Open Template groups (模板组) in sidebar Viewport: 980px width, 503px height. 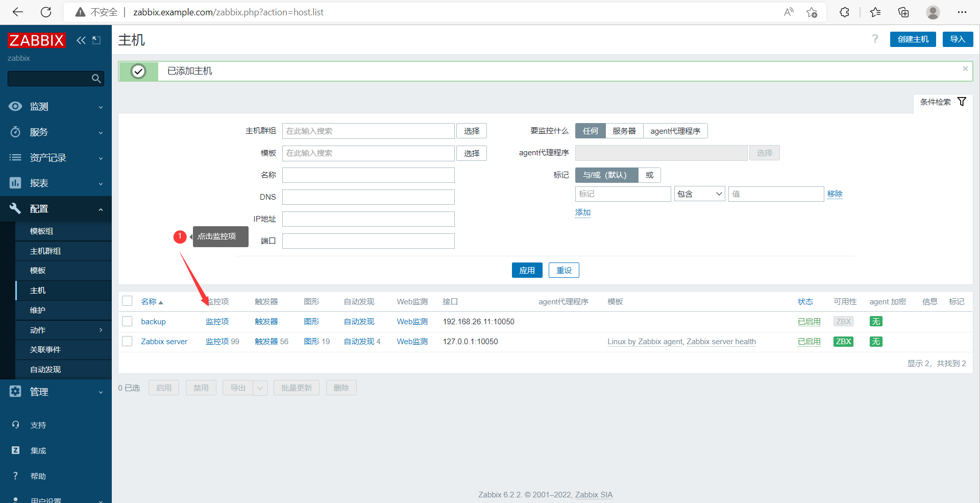point(63,231)
